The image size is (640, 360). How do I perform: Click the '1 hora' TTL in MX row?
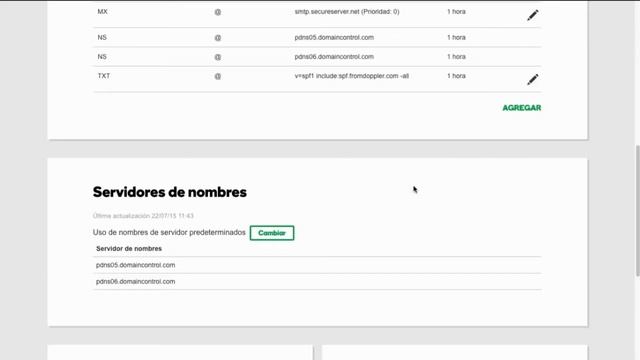click(456, 12)
